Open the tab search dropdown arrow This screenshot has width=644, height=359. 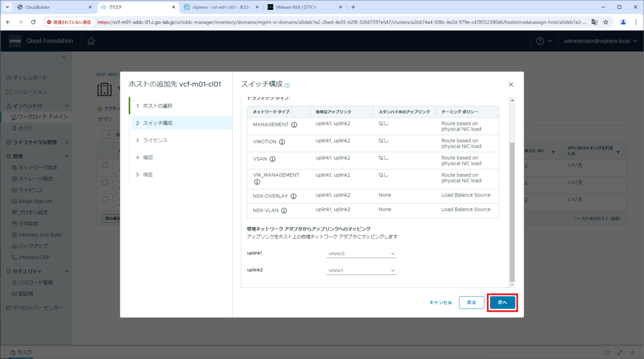coord(7,7)
